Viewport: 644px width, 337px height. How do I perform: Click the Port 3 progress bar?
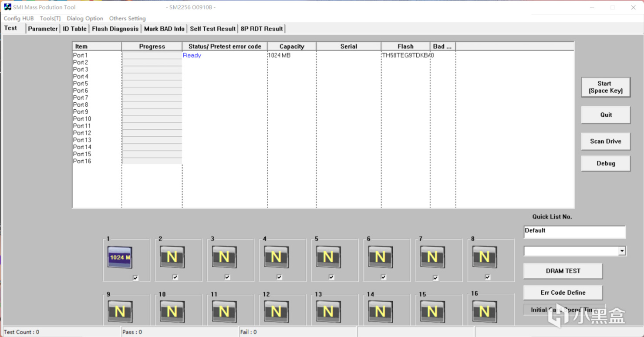[152, 69]
